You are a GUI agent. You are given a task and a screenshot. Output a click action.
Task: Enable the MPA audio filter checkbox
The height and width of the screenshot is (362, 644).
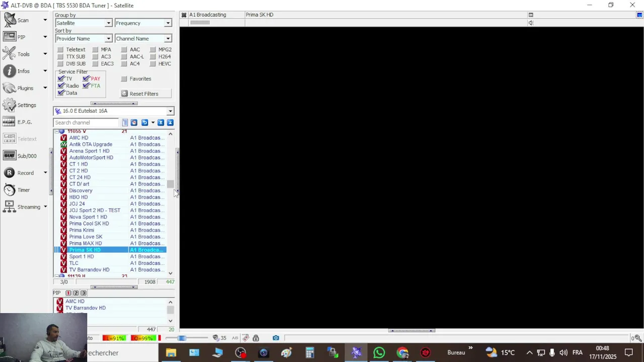point(95,50)
